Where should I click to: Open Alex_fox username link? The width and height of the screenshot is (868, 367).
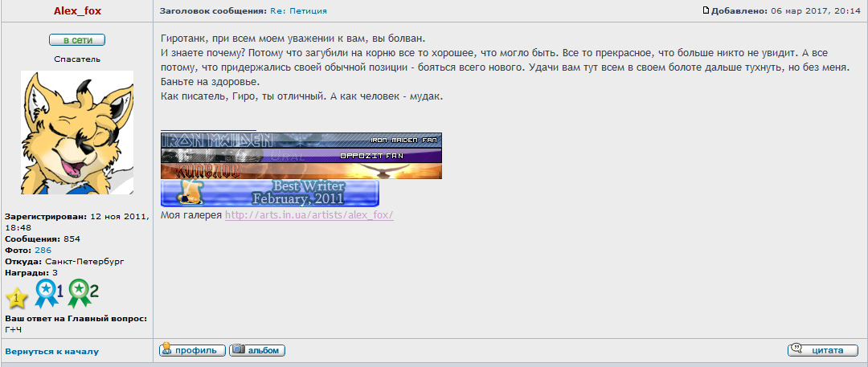point(77,11)
